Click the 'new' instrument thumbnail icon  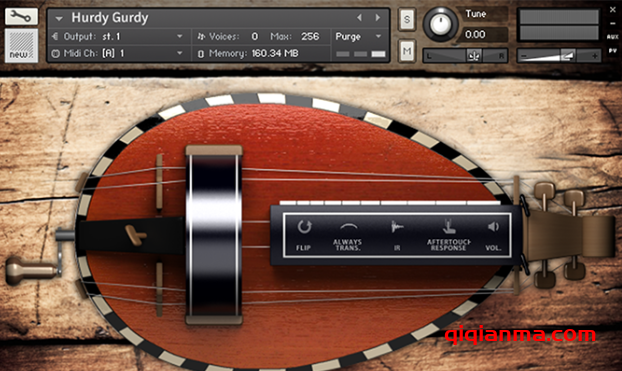click(21, 46)
